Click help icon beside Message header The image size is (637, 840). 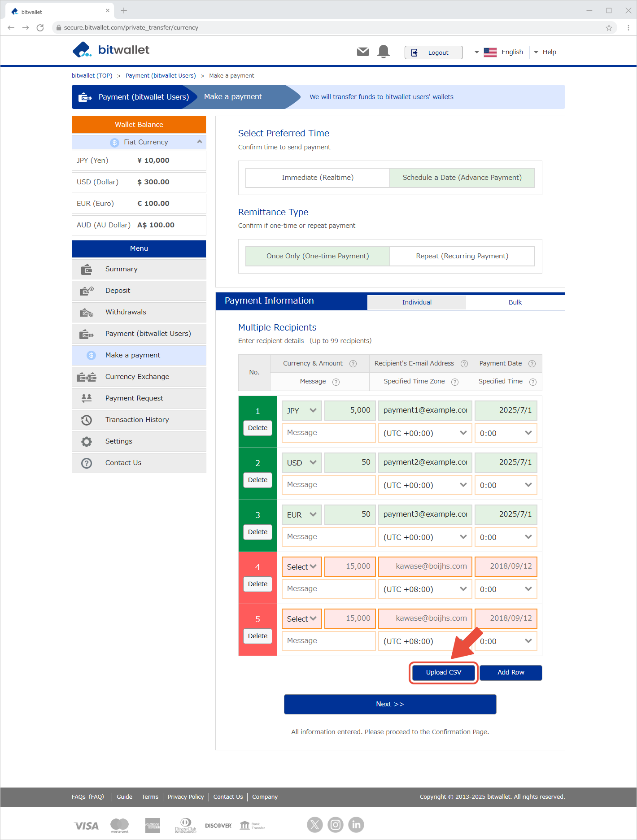[336, 382]
